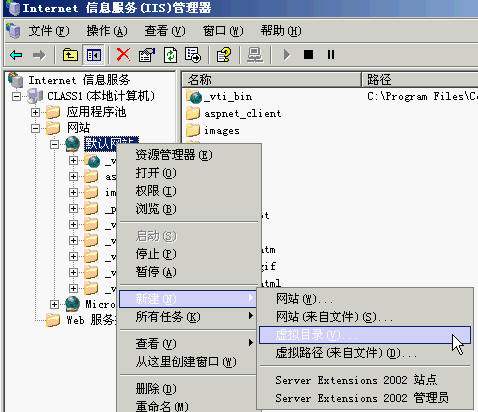Open the properties toolbar icon

pyautogui.click(x=147, y=55)
